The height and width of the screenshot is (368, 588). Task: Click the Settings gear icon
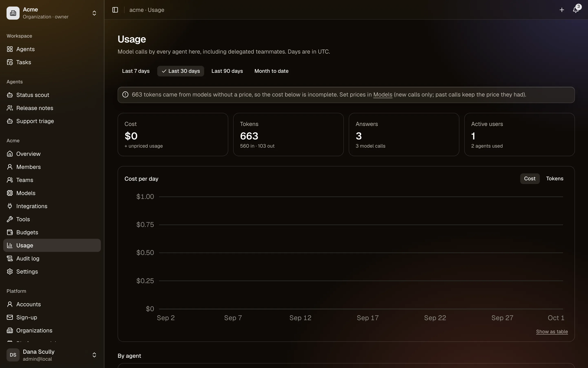[10, 272]
